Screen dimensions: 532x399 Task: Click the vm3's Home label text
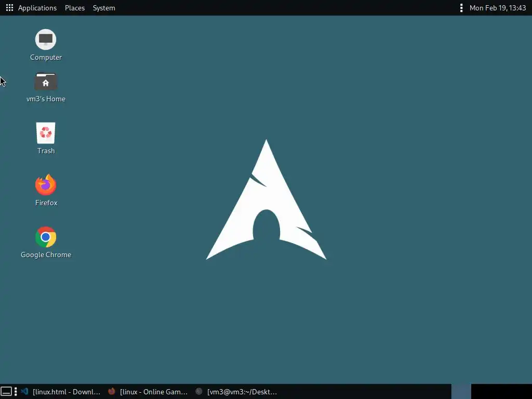point(46,99)
